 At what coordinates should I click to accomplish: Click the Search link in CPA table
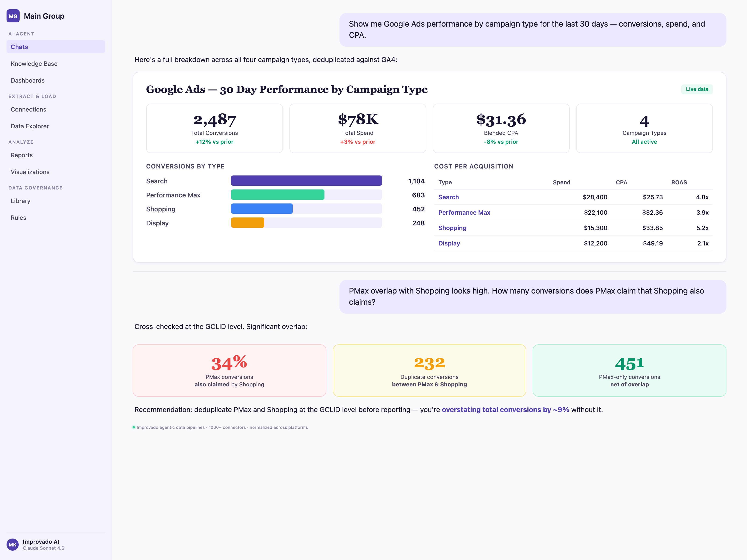(448, 197)
